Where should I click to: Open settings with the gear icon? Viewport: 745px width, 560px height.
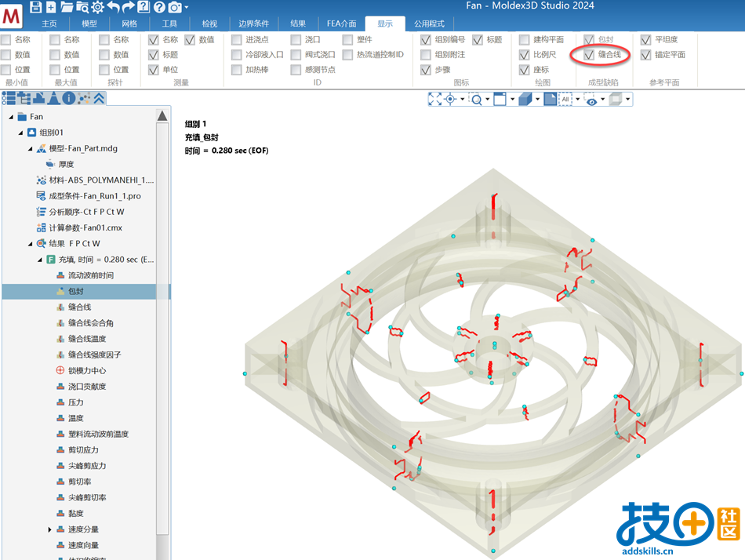point(98,6)
